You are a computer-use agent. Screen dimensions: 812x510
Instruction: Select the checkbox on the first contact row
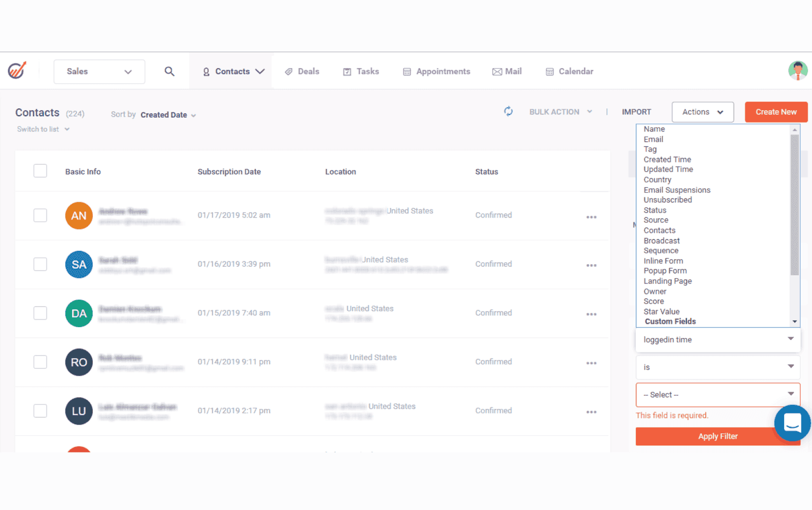[x=40, y=215]
